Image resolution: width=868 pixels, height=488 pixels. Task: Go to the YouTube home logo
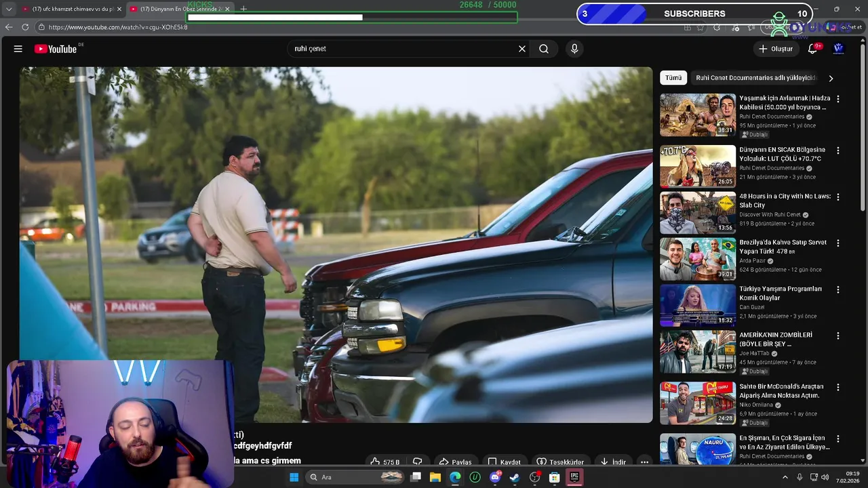[x=56, y=49]
